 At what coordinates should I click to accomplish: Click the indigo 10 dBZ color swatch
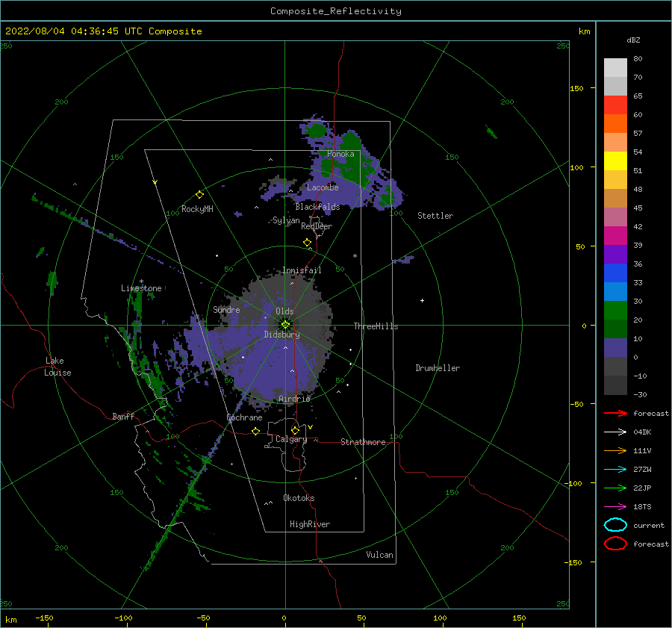coord(615,347)
